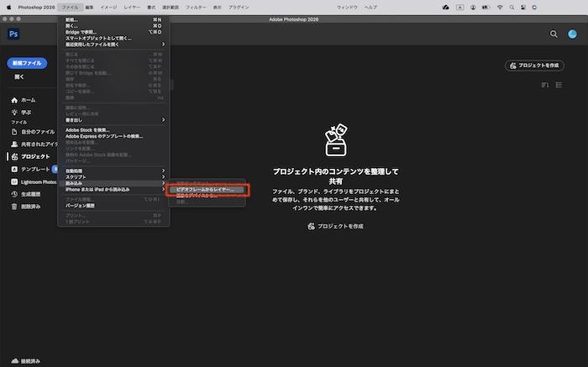Open Control Center in menu bar
The image size is (588, 367).
pyautogui.click(x=522, y=7)
